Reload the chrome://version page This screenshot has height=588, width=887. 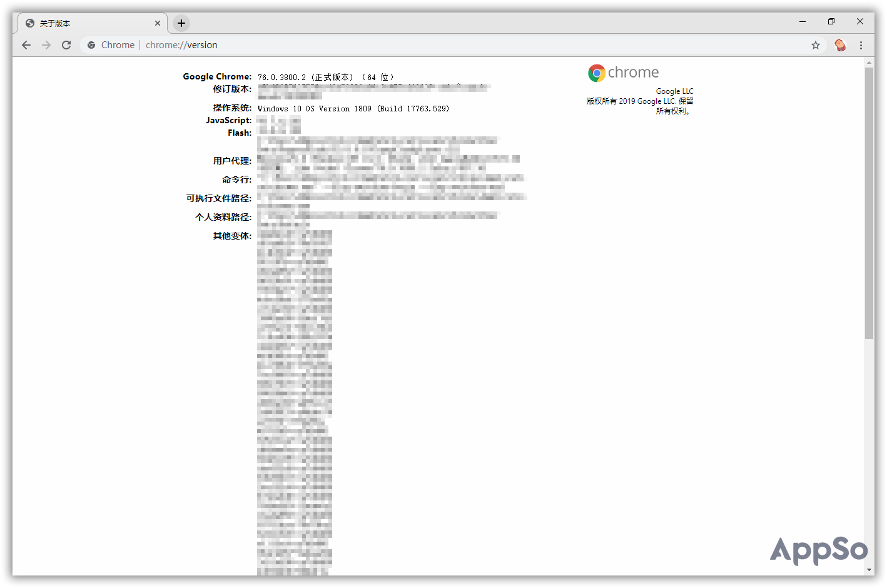(66, 45)
